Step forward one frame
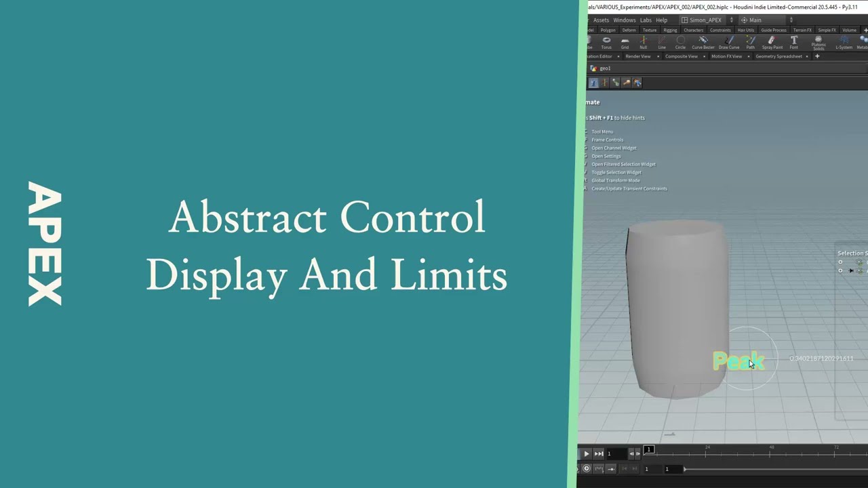868x488 pixels. pos(638,454)
